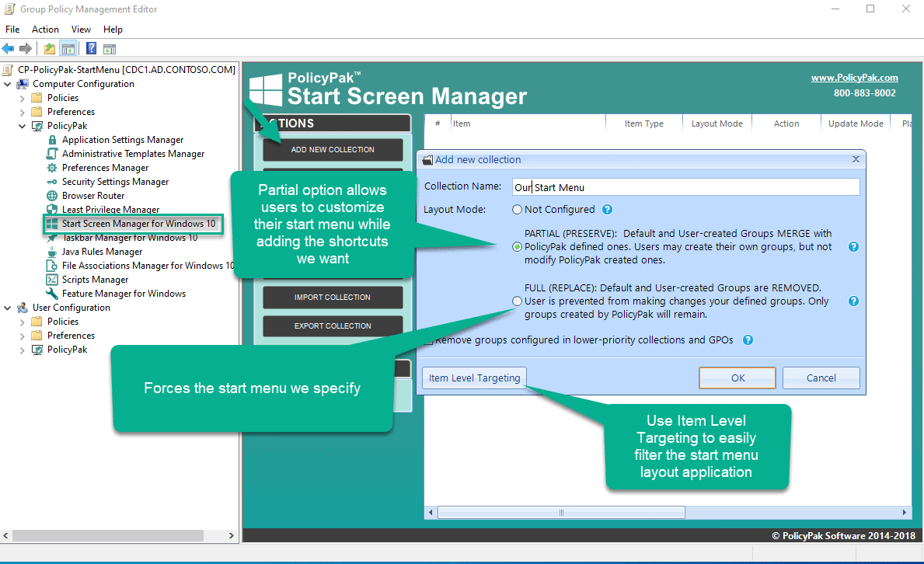This screenshot has width=924, height=564.
Task: Close the Add new collection dialog
Action: [856, 159]
